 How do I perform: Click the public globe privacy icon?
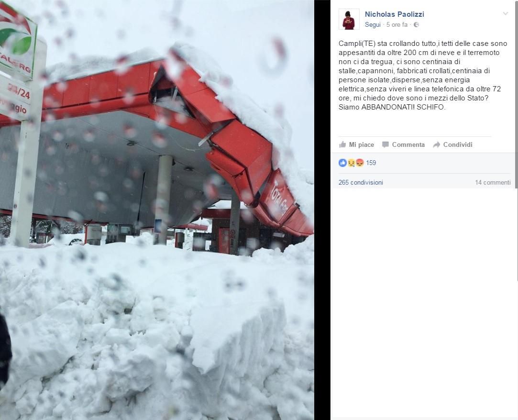coord(416,25)
